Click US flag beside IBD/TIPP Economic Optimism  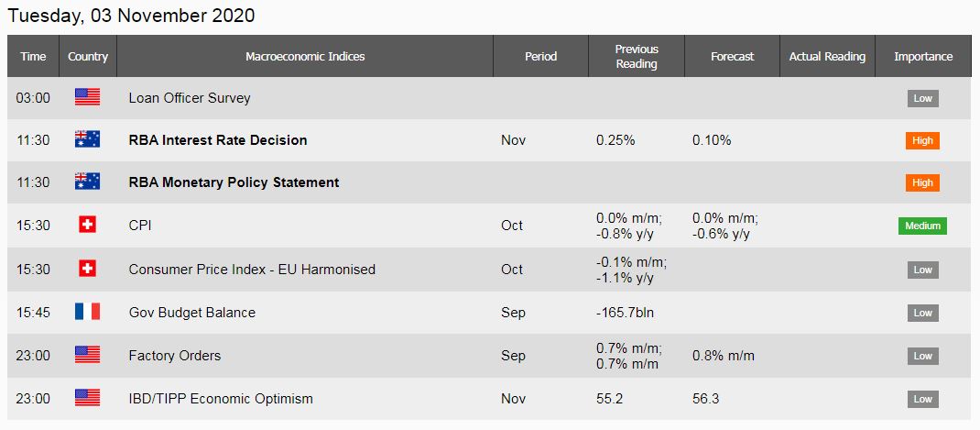88,398
